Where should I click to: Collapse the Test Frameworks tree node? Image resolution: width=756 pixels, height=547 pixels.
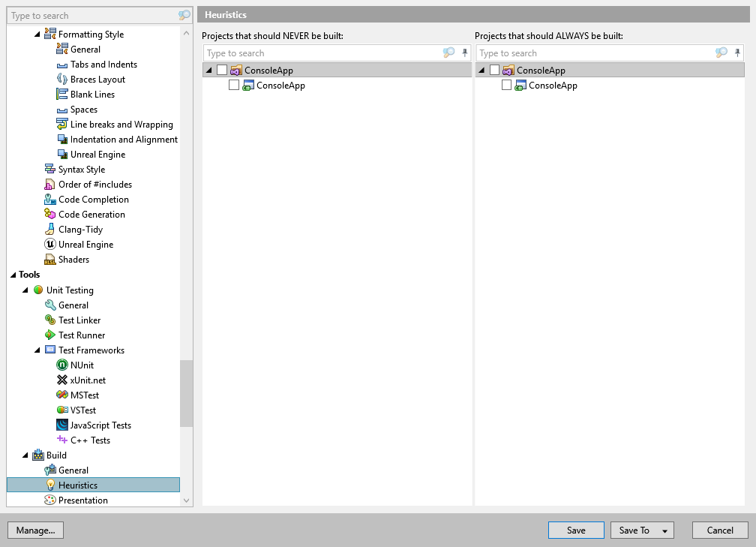point(36,350)
